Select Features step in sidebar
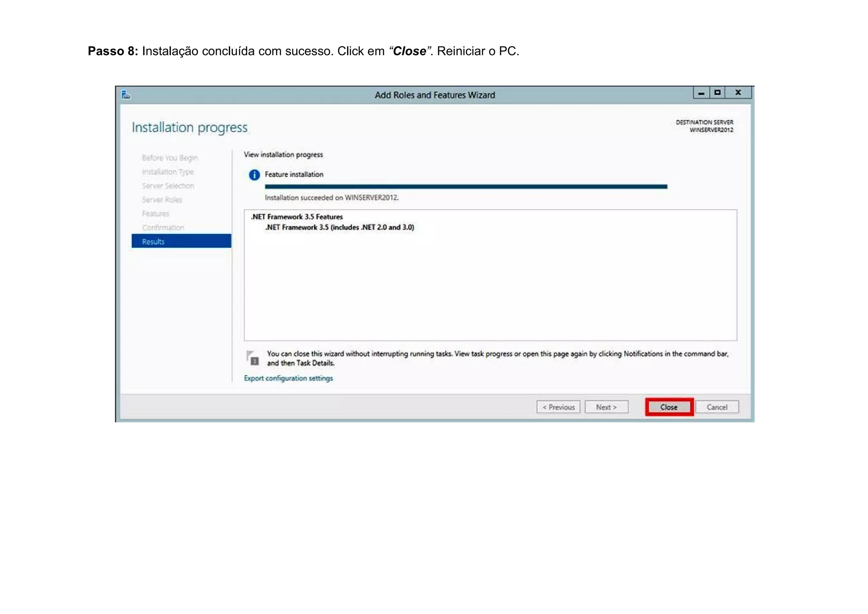The width and height of the screenshot is (868, 614). pyautogui.click(x=156, y=214)
